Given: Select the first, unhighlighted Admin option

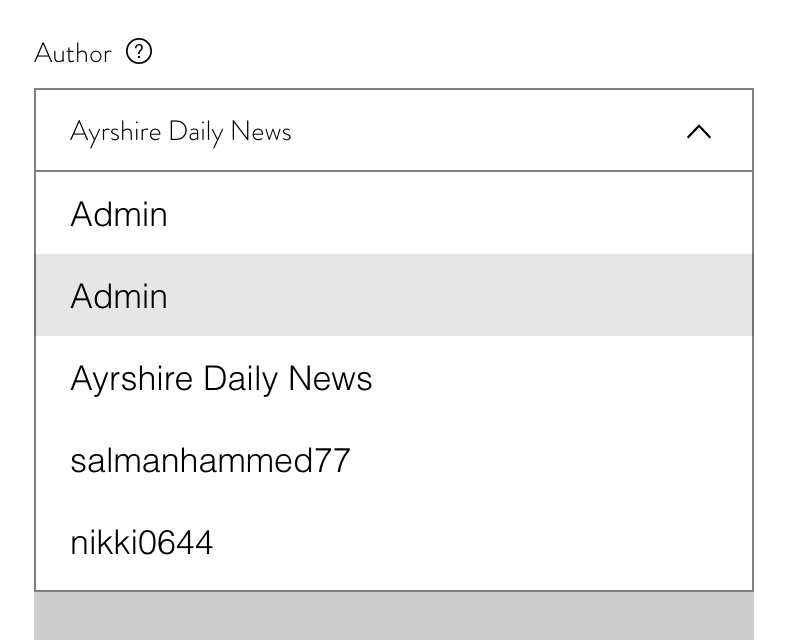Looking at the screenshot, I should coord(394,213).
